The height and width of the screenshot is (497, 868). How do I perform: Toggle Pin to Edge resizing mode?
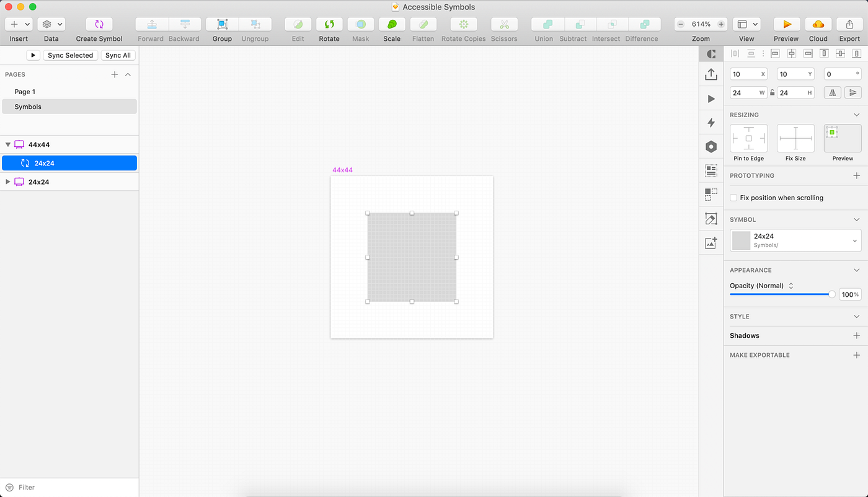748,138
